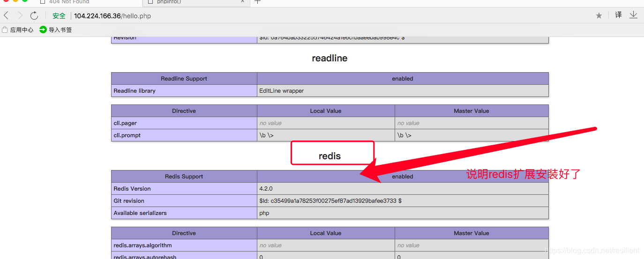Click the Available serializers row label

184,213
